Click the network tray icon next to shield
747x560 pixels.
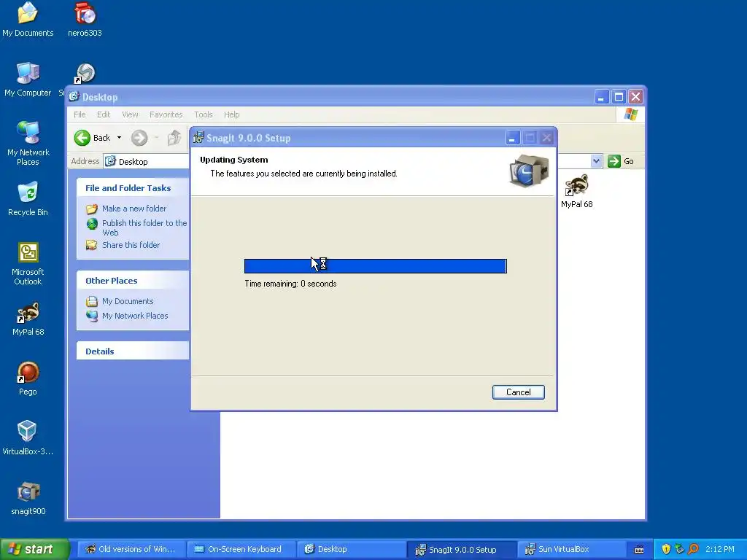(x=679, y=549)
